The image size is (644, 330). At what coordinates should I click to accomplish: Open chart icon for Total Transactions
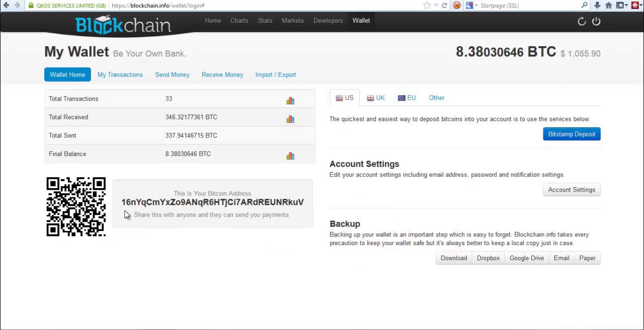(290, 101)
